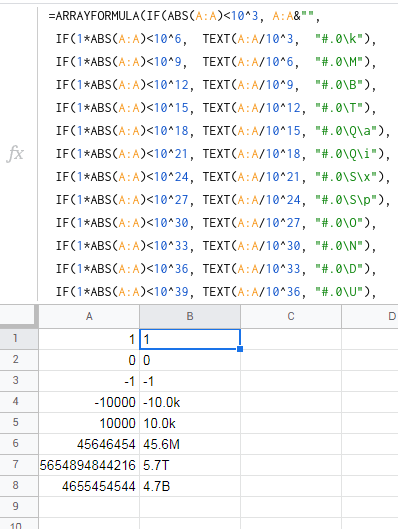Click empty cell A9
Screen dimensions: 398x529
pos(89,507)
